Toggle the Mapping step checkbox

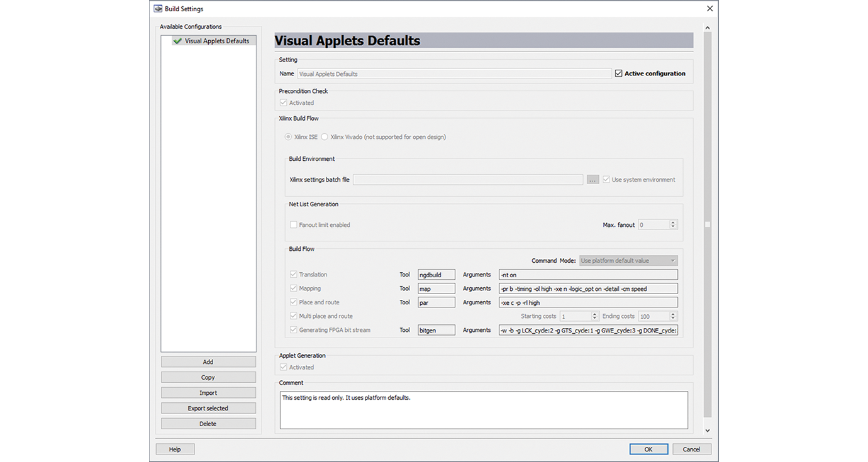point(293,289)
